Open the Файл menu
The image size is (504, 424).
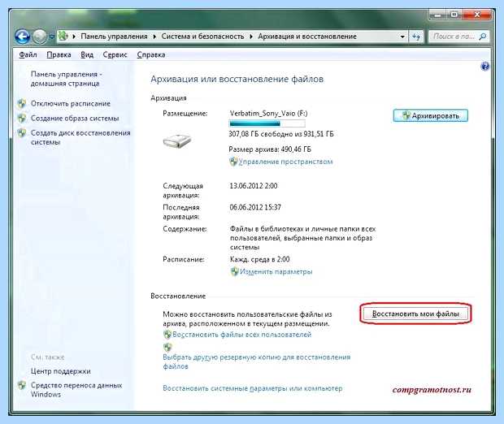click(28, 55)
